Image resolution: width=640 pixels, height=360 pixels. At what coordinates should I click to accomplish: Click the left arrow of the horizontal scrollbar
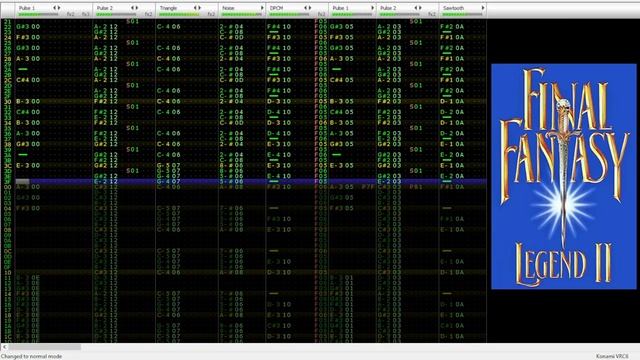click(x=4, y=347)
